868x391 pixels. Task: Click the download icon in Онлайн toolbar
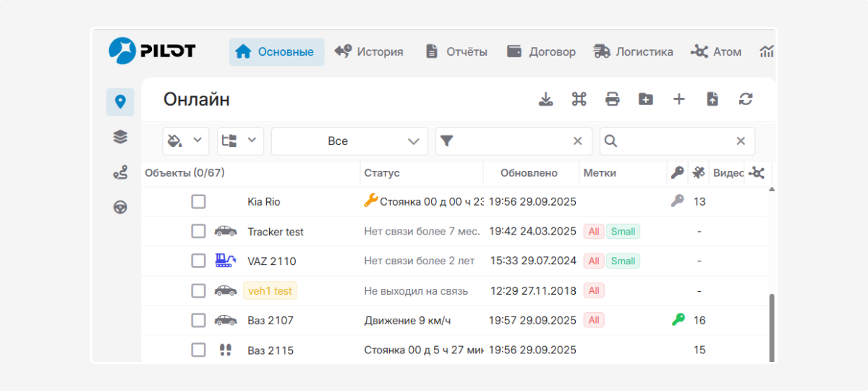point(546,99)
